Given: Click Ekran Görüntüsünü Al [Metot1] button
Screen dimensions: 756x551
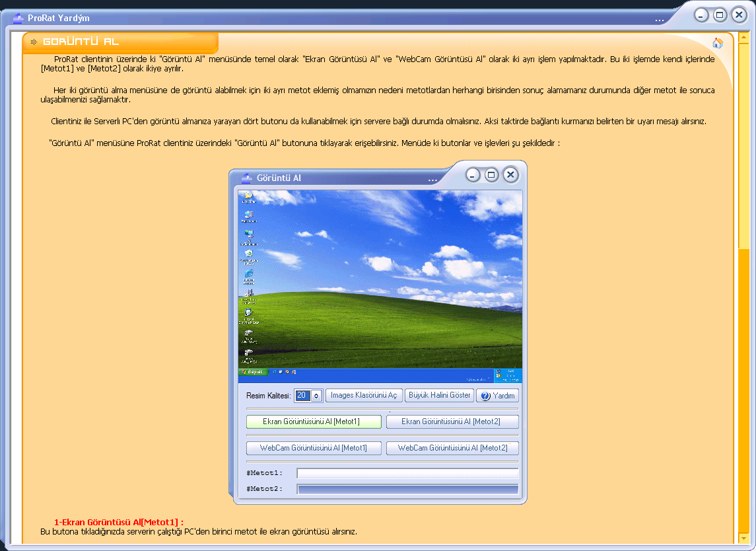Looking at the screenshot, I should point(314,422).
